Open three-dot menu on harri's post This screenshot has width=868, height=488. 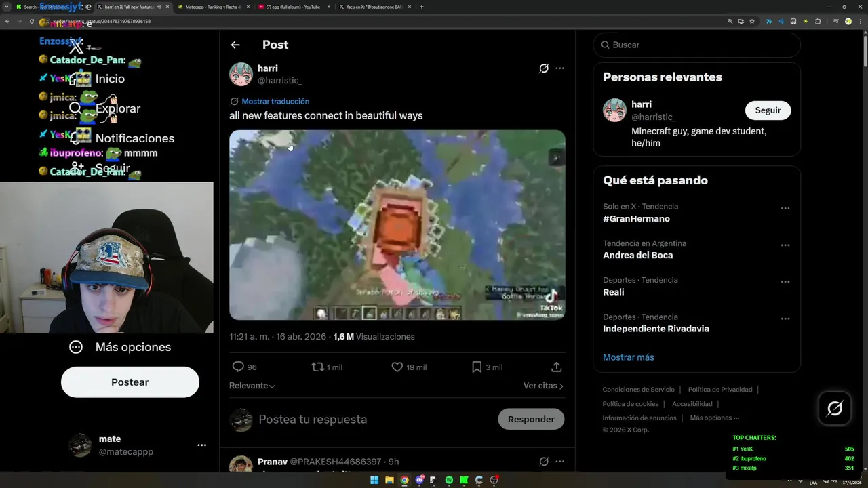click(559, 68)
